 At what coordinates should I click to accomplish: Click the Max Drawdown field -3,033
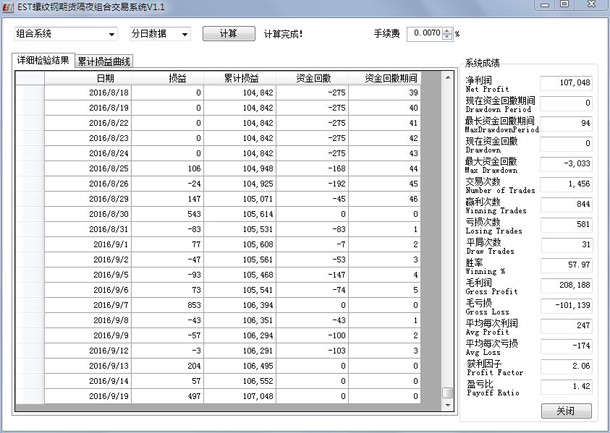click(x=566, y=164)
